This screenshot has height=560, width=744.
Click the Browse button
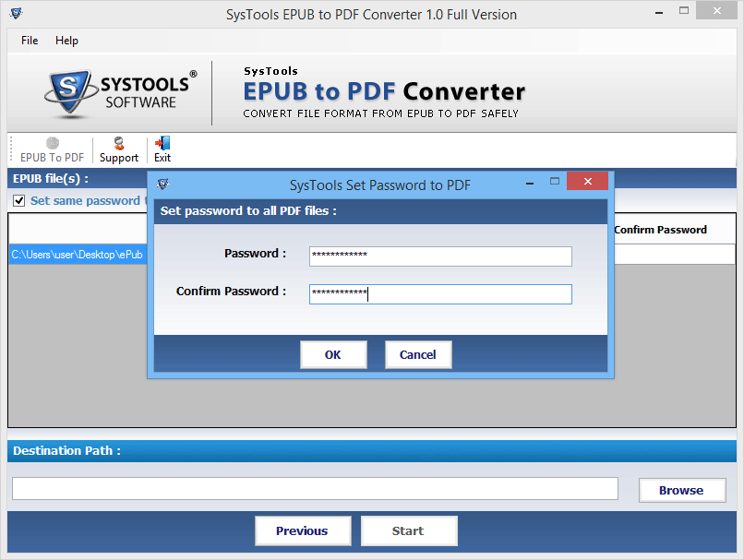click(x=682, y=490)
